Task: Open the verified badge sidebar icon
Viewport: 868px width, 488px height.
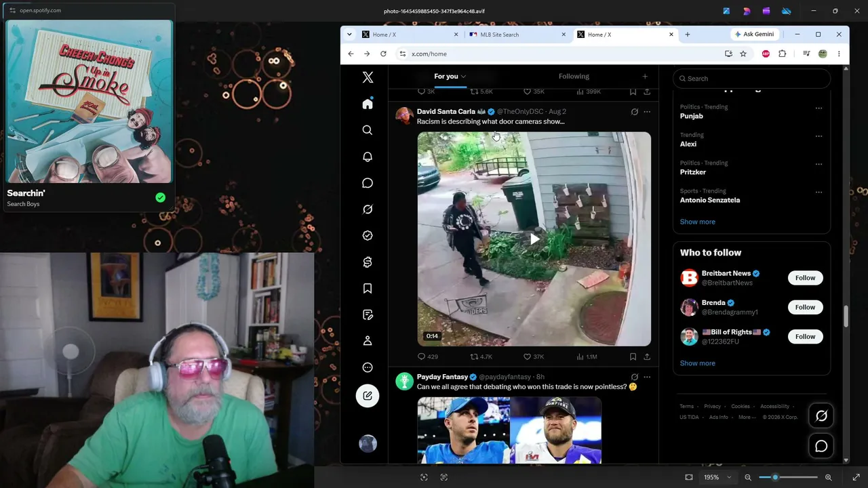Action: tap(368, 236)
